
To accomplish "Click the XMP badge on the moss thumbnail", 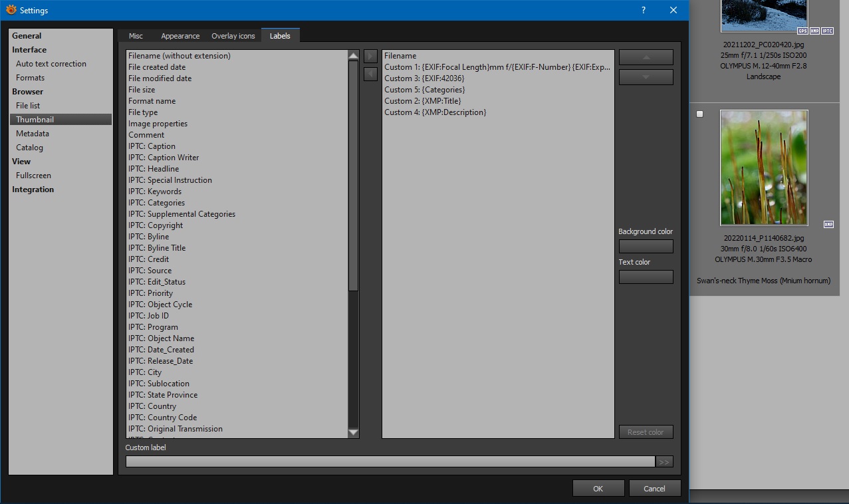I will tap(828, 224).
